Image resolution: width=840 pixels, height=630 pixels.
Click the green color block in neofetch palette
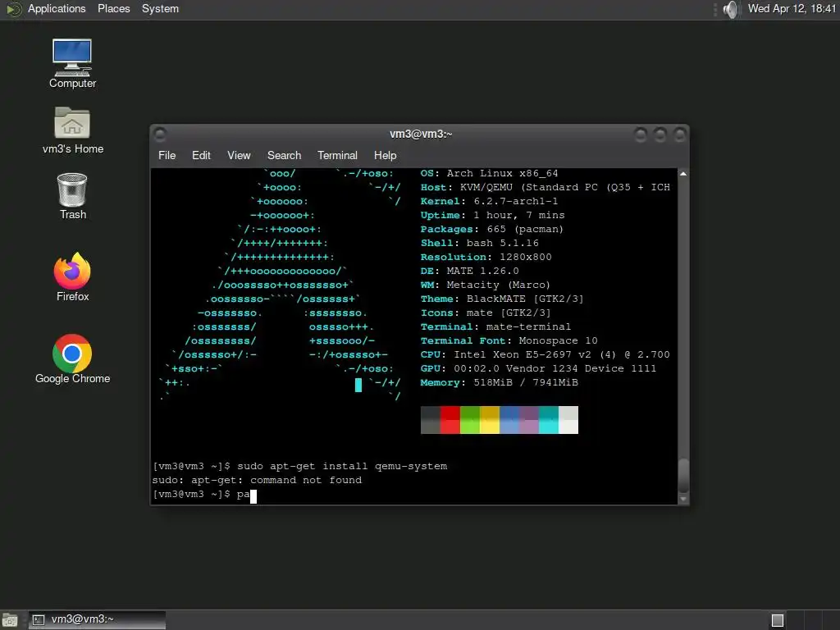tap(470, 420)
